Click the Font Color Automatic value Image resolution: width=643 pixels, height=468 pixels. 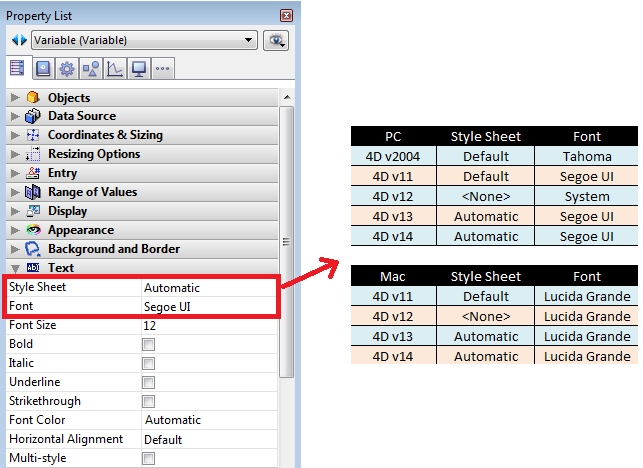point(172,420)
